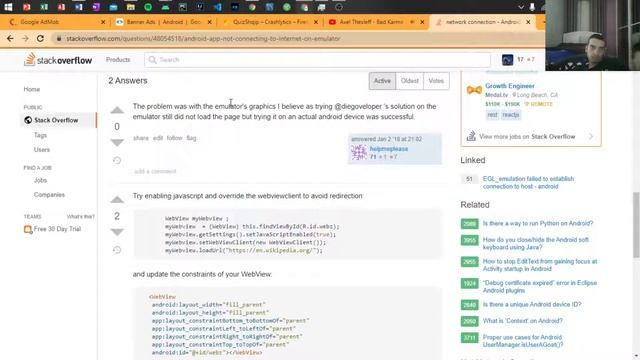This screenshot has height=360, width=640.
Task: Open related What is 'Context' question
Action: point(522,321)
